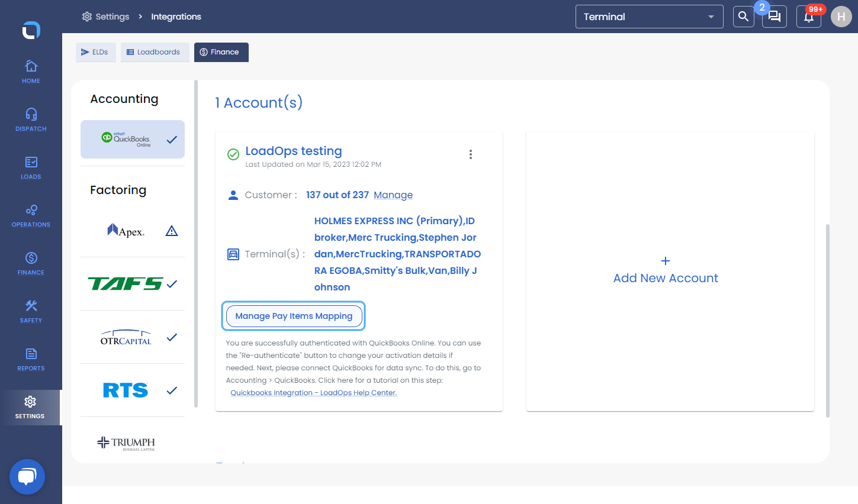Open Reports from the sidebar

[31, 359]
